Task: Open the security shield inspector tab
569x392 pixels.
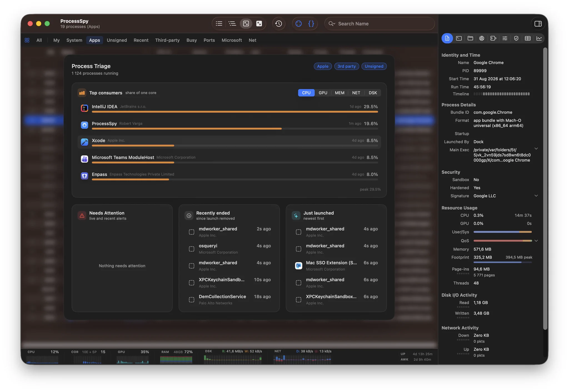Action: tap(516, 38)
